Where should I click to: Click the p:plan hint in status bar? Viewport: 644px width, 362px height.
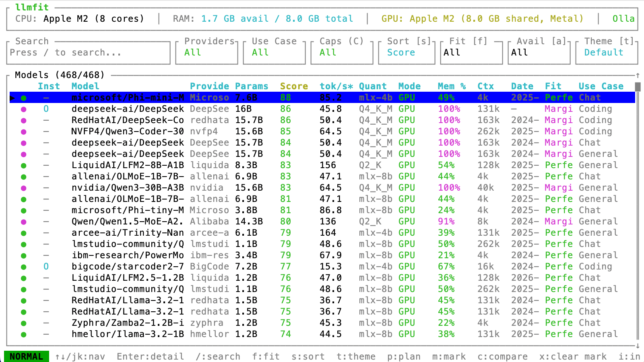[404, 356]
